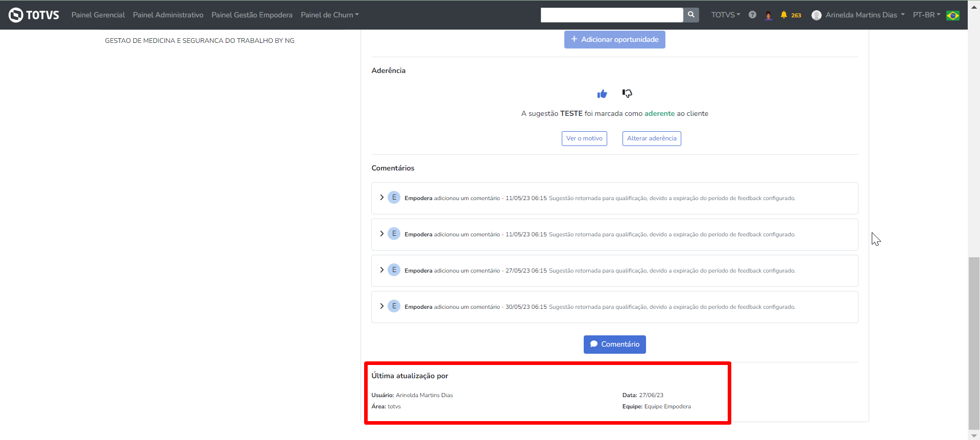
Task: Click the Brazil flag icon
Action: 953,15
